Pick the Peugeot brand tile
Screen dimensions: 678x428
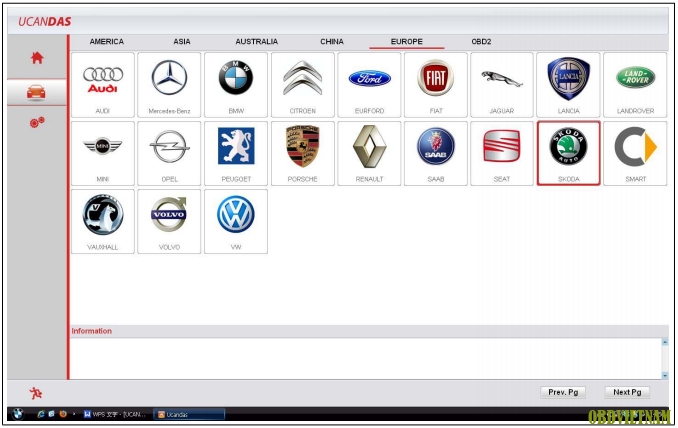(x=236, y=153)
